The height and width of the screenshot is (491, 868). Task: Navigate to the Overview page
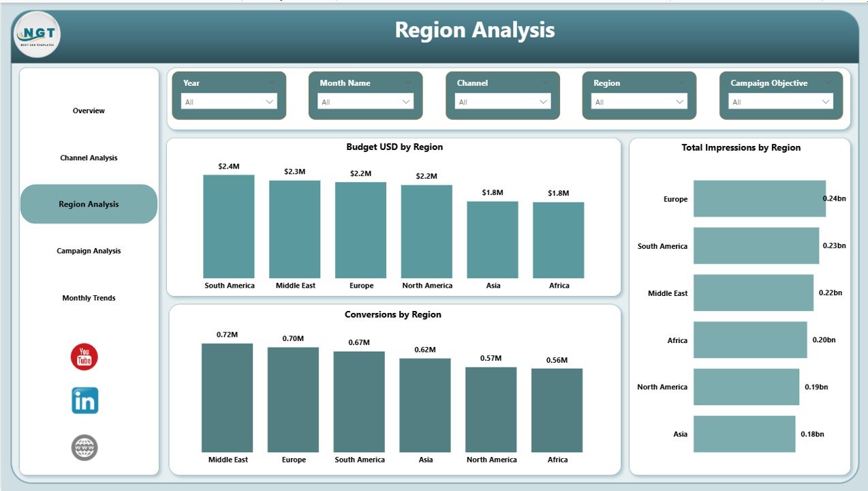click(89, 110)
